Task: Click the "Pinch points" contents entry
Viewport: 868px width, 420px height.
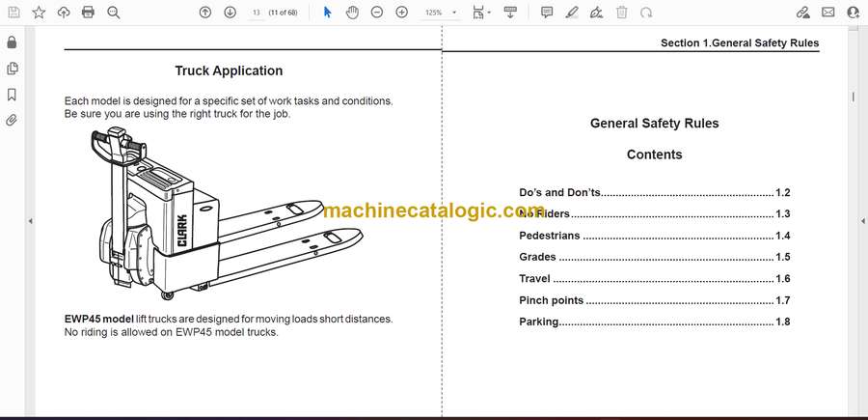Action: coord(654,300)
